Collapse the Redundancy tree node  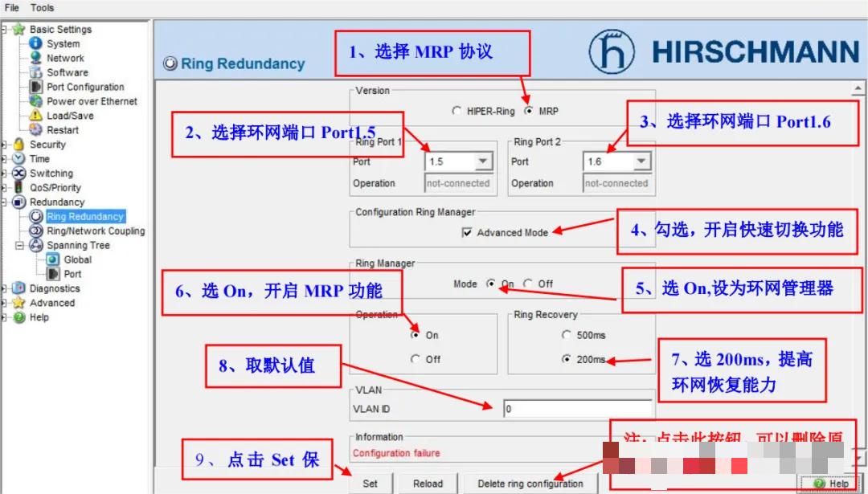click(3, 202)
